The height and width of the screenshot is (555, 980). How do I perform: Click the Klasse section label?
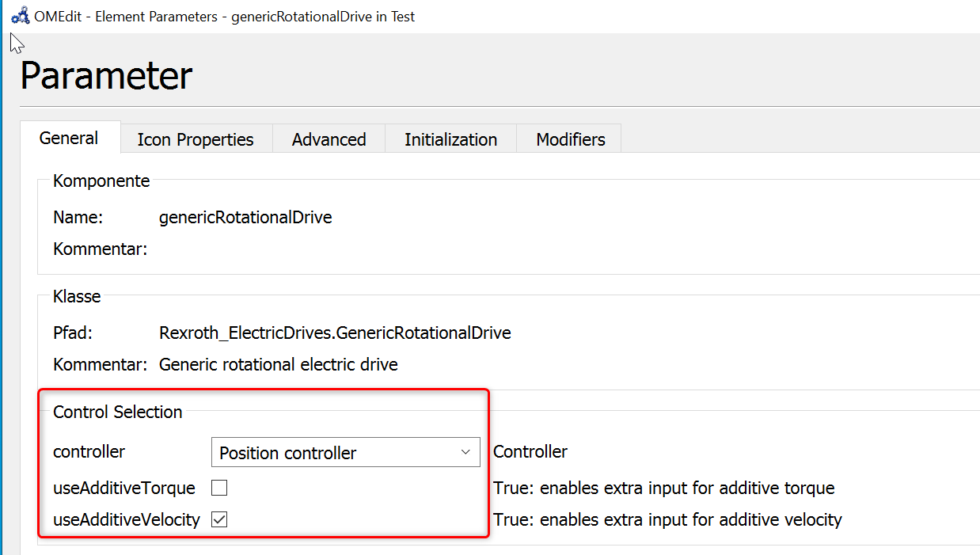coord(77,296)
